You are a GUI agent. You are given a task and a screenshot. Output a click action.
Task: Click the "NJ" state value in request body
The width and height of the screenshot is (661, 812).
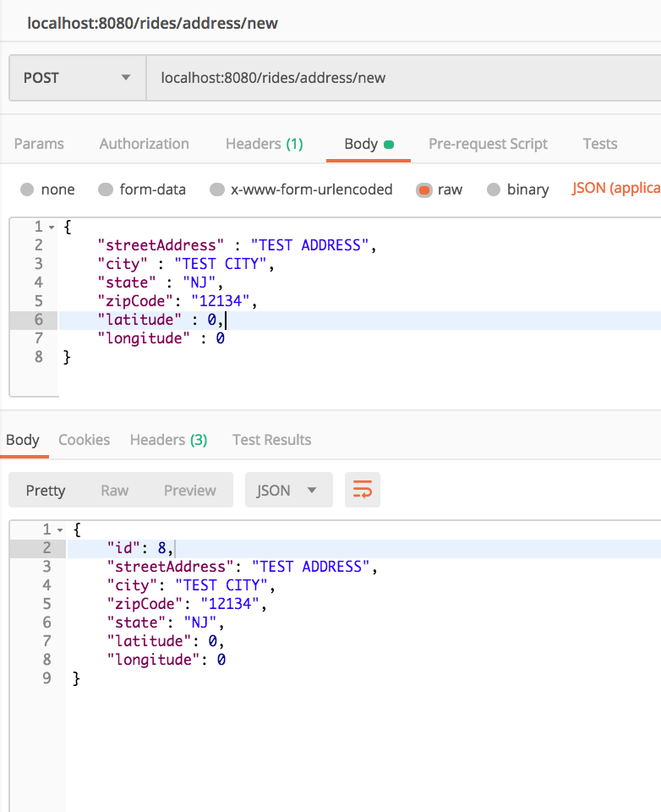pyautogui.click(x=199, y=283)
